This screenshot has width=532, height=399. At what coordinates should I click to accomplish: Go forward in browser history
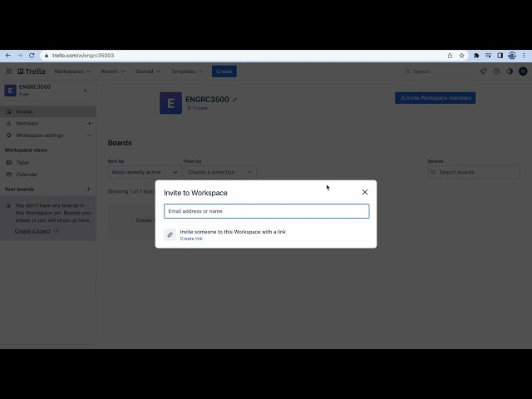coord(20,56)
